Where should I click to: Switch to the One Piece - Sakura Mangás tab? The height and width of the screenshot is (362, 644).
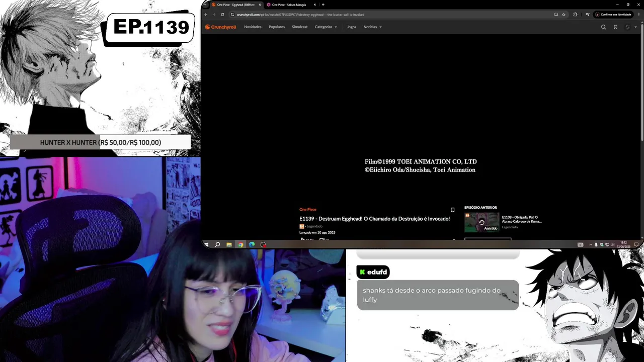[289, 5]
